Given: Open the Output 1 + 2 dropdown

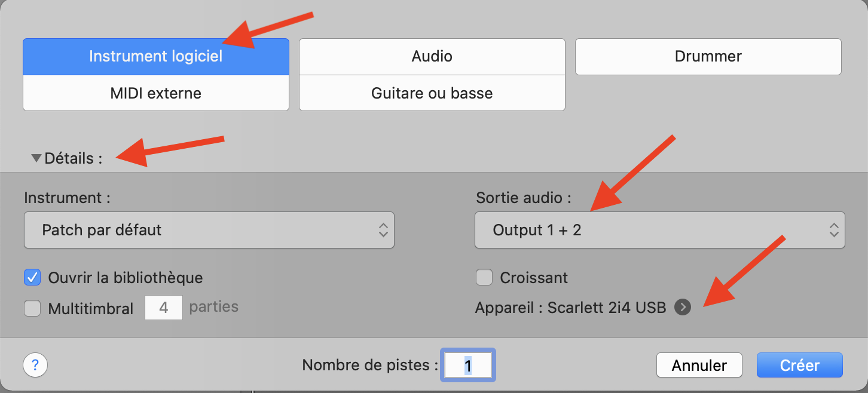Looking at the screenshot, I should point(659,230).
